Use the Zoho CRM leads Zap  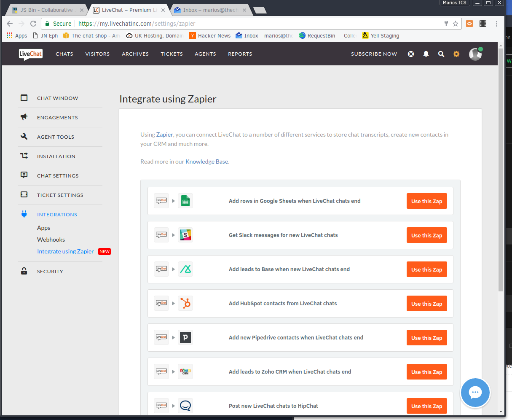(x=427, y=372)
